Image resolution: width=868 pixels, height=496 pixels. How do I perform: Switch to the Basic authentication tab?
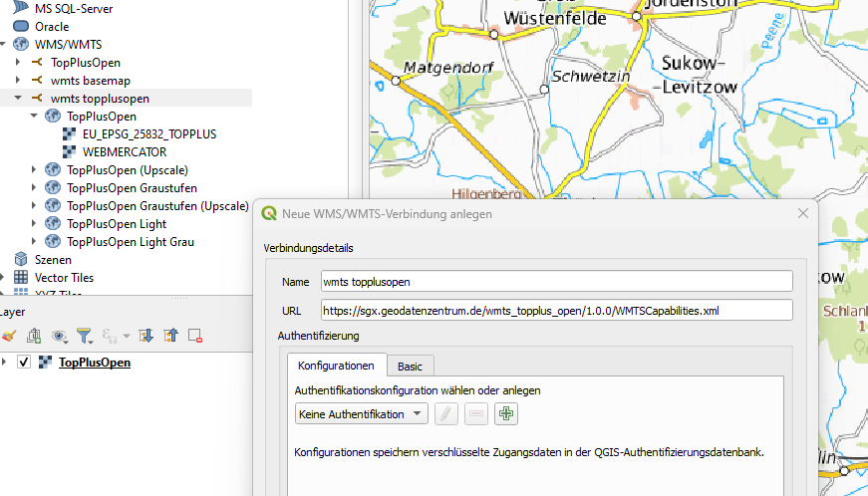click(410, 367)
